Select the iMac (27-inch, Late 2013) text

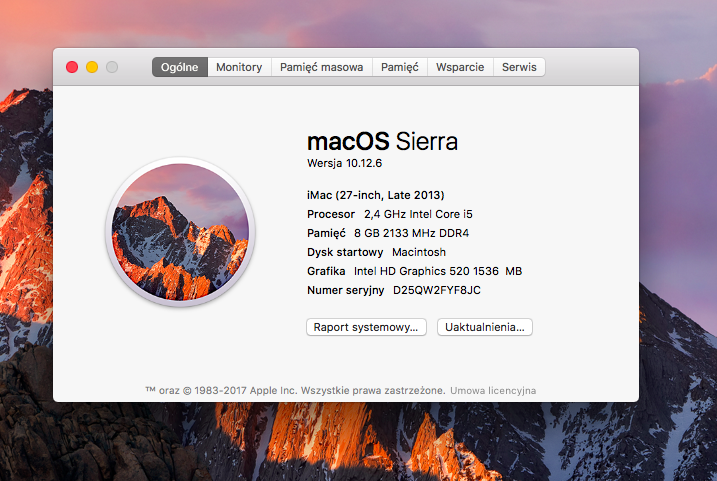375,195
